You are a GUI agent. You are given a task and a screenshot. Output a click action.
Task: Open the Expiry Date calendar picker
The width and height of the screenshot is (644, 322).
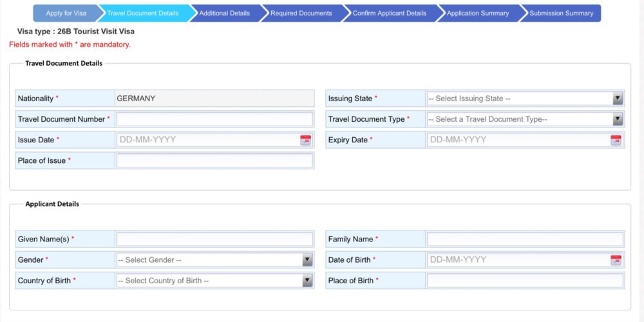(616, 140)
